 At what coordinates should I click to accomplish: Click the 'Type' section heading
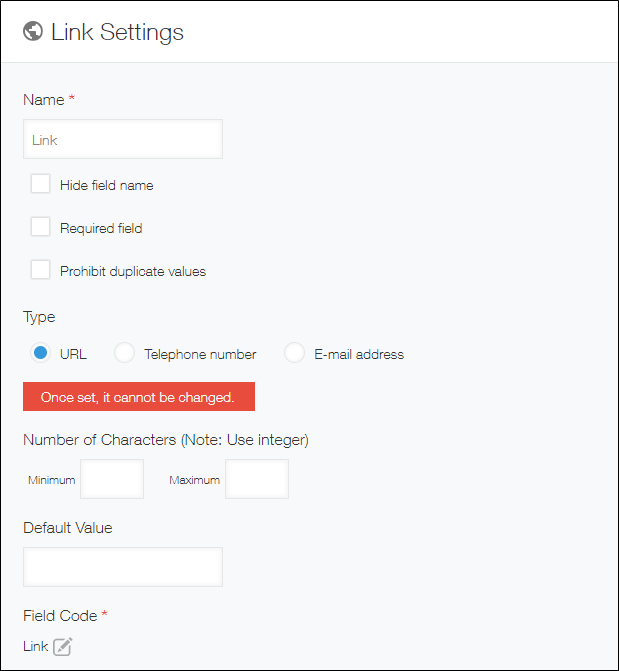pyautogui.click(x=39, y=317)
